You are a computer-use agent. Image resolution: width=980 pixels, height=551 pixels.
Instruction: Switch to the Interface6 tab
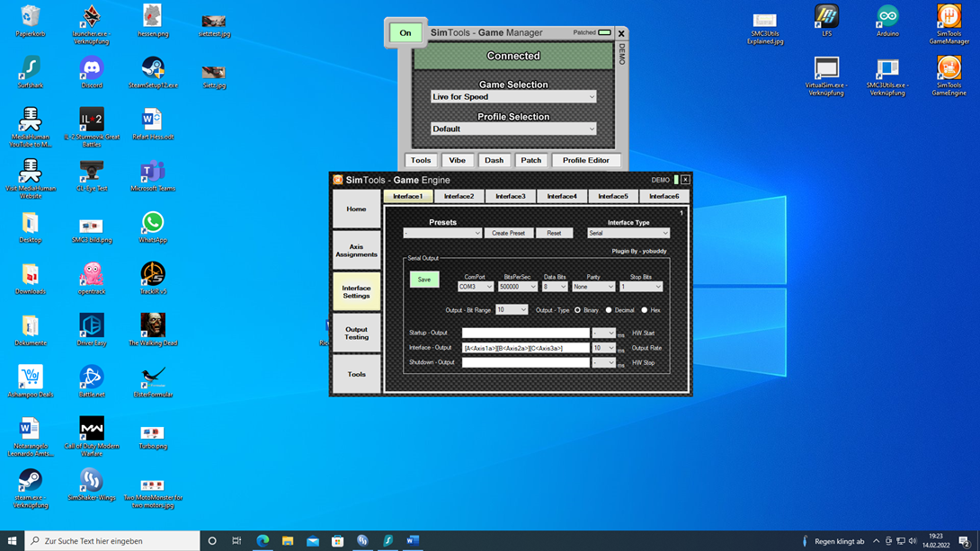click(664, 196)
